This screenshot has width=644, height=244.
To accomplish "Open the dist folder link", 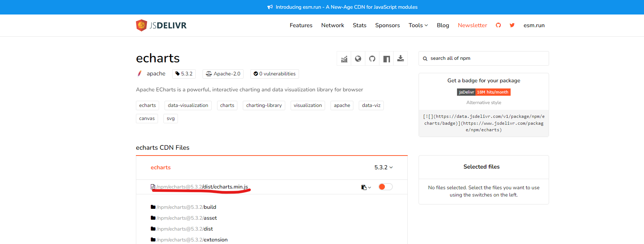I will tap(185, 229).
